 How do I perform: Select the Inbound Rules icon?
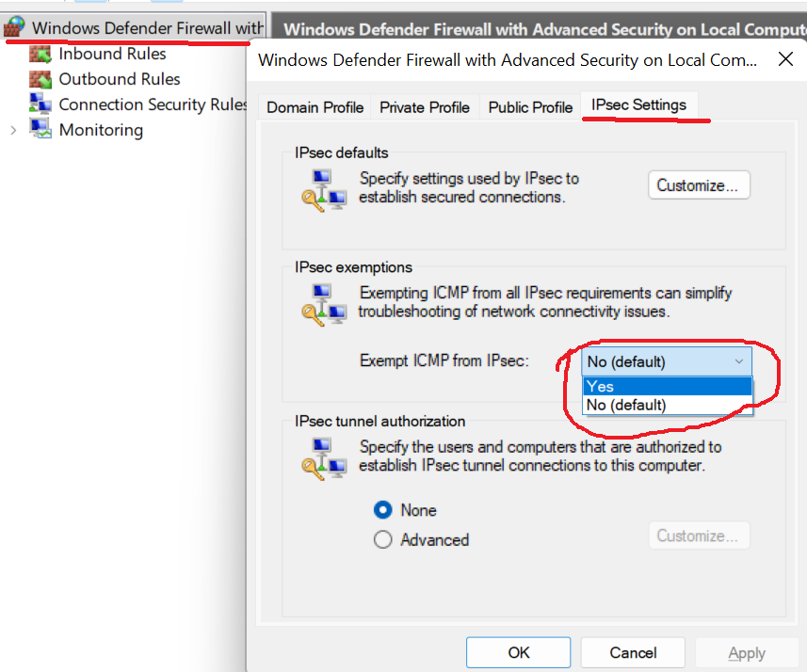coord(41,54)
